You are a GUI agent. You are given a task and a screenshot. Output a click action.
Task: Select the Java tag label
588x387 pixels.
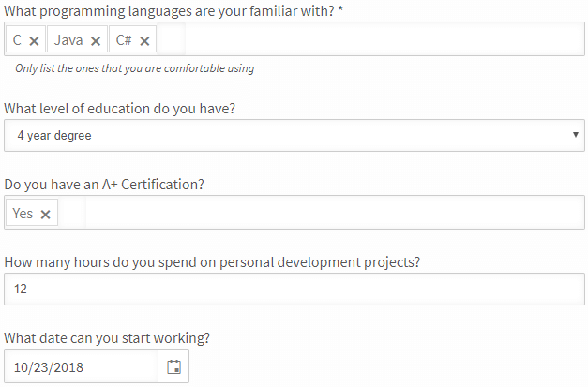pos(68,40)
